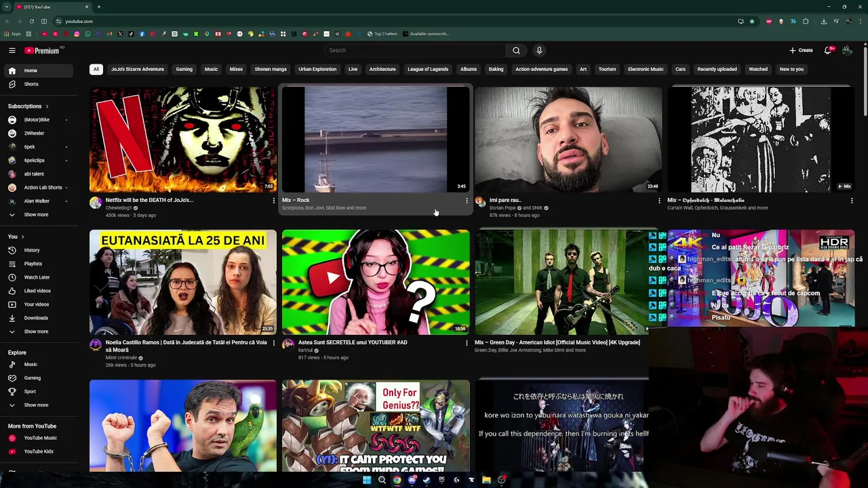The image size is (868, 488).
Task: Open Apps bookmark shortcut
Action: coord(12,34)
